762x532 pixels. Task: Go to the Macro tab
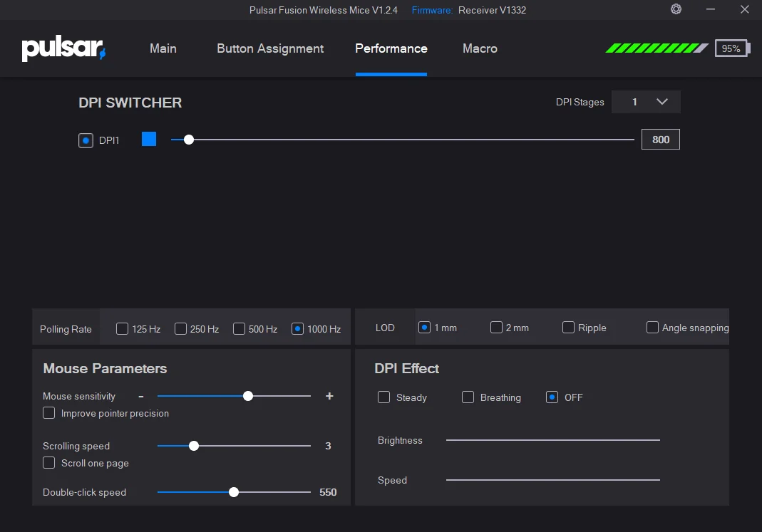(x=480, y=48)
